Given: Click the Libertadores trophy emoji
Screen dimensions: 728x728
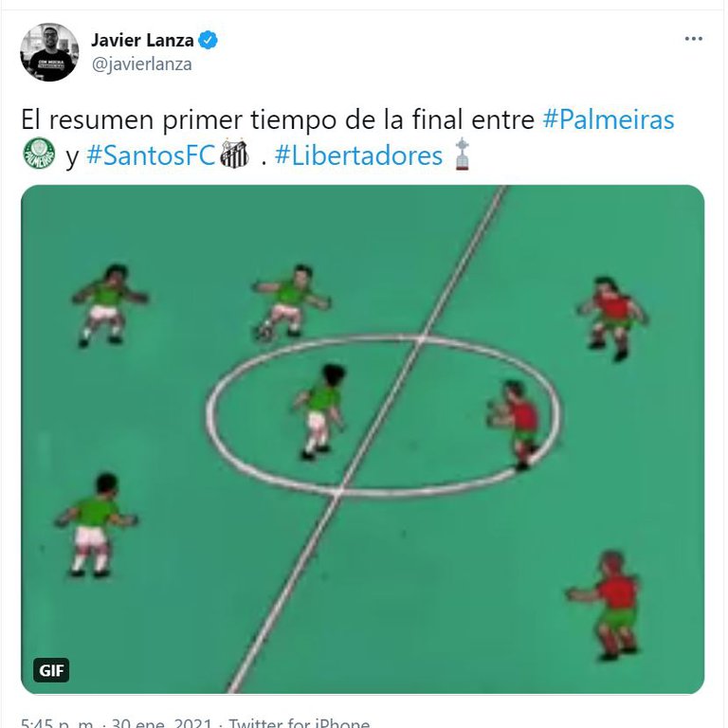Looking at the screenshot, I should [462, 154].
